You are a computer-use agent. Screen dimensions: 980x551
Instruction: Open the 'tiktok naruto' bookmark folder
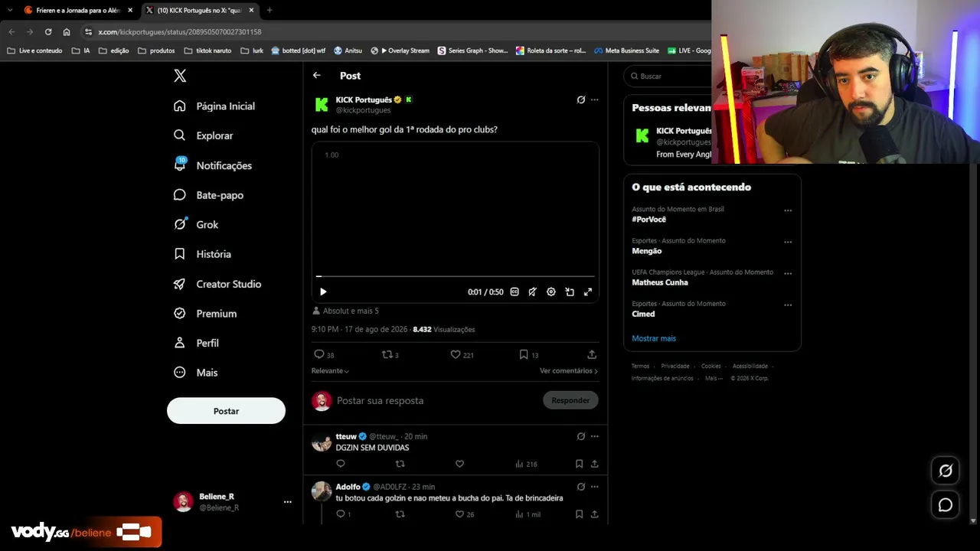coord(207,51)
